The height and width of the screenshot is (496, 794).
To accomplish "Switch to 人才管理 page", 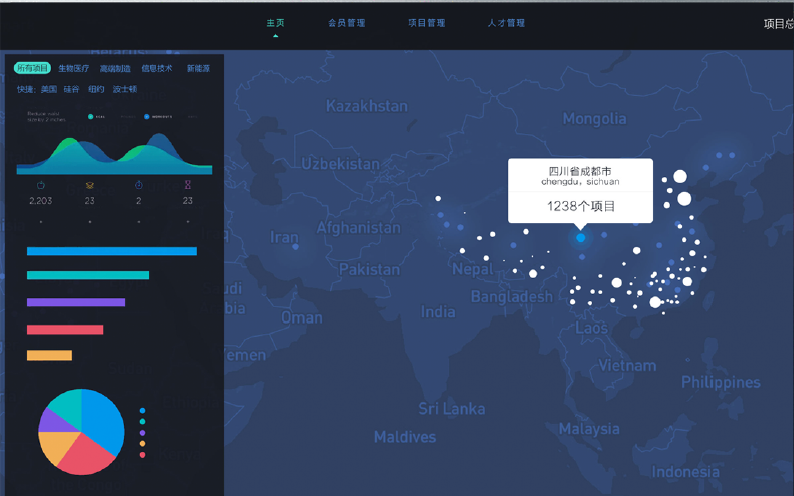I will [506, 23].
